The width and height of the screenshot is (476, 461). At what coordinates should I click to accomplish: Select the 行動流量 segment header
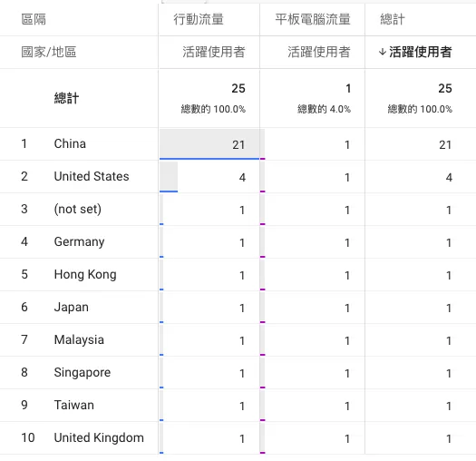click(x=199, y=19)
